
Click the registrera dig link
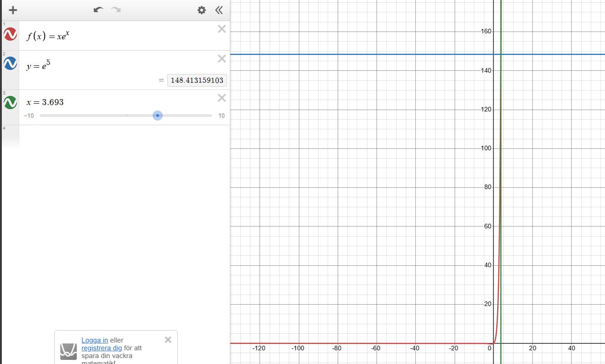[x=101, y=348]
